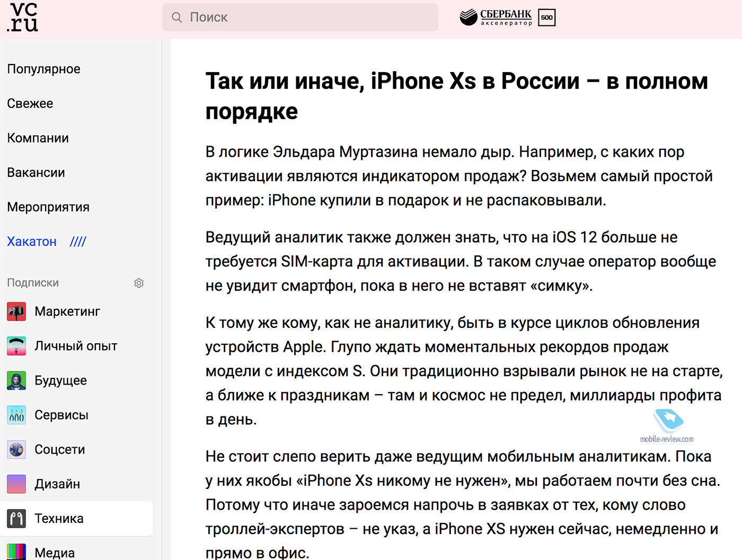Select Мероприятия in the sidebar
The image size is (742, 560).
(48, 207)
